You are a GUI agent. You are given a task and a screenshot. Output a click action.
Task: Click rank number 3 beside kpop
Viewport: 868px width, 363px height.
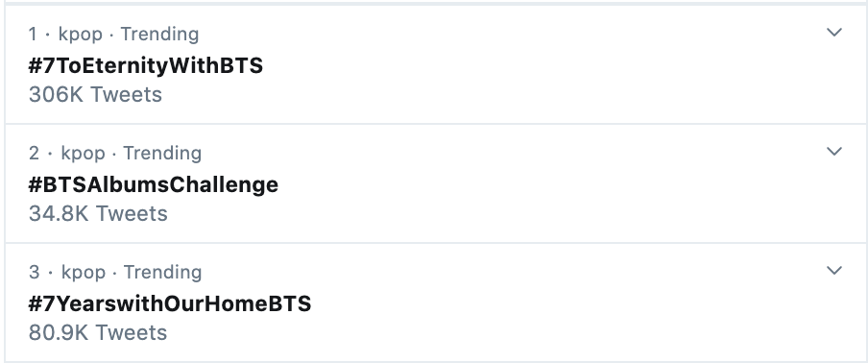[34, 273]
